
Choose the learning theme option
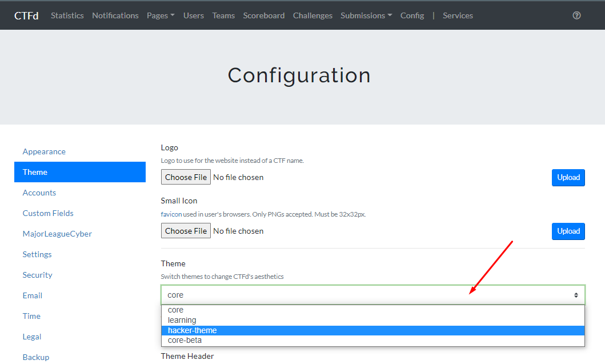pyautogui.click(x=182, y=320)
